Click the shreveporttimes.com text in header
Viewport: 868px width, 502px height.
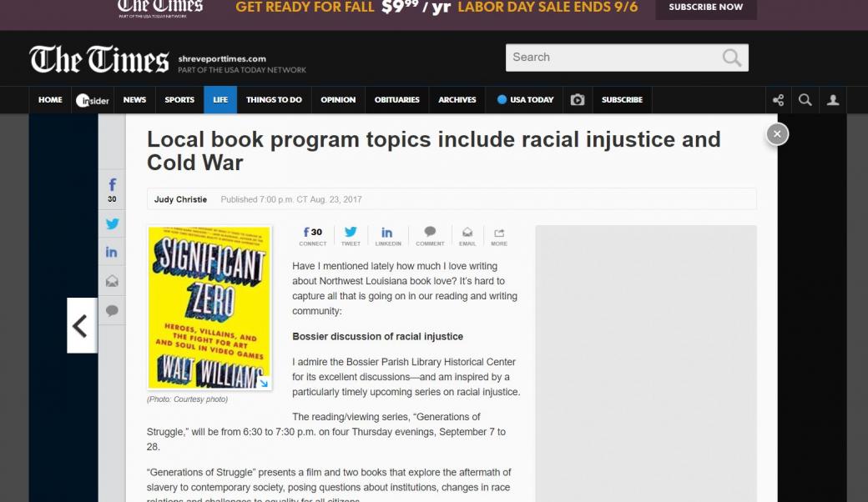(x=222, y=58)
